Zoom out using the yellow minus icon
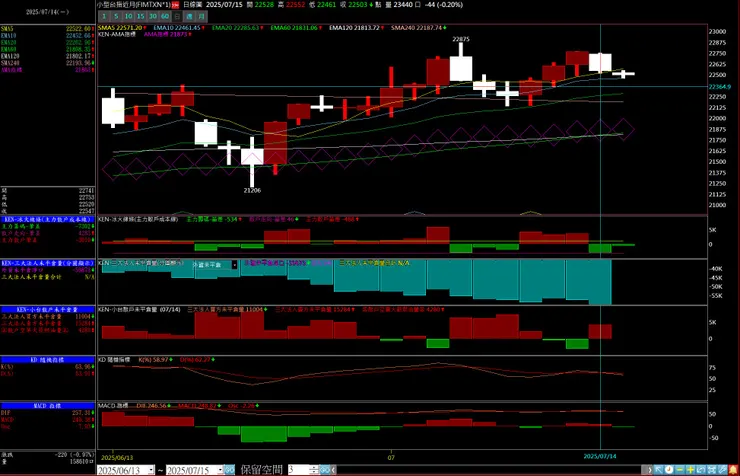Image resolution: width=740 pixels, height=476 pixels. [x=680, y=470]
